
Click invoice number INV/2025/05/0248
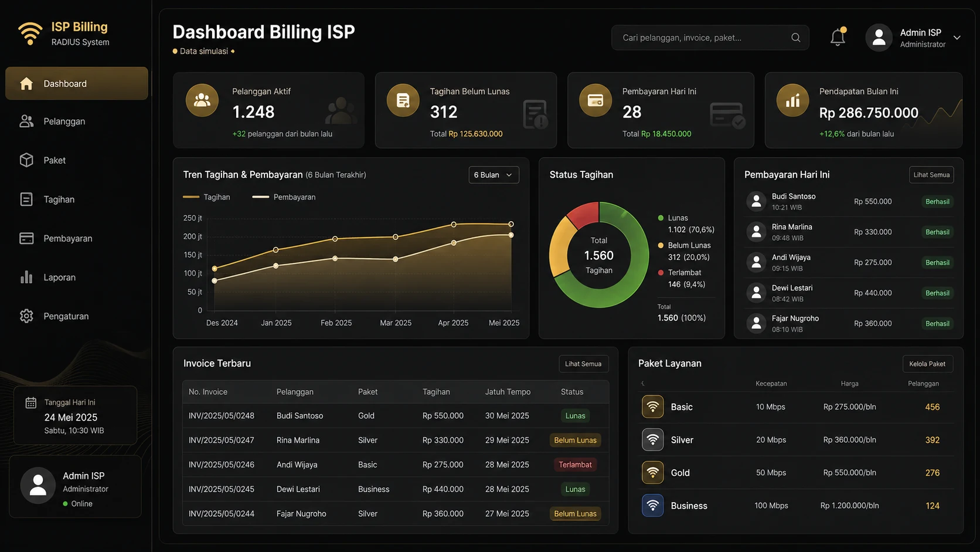tap(222, 415)
